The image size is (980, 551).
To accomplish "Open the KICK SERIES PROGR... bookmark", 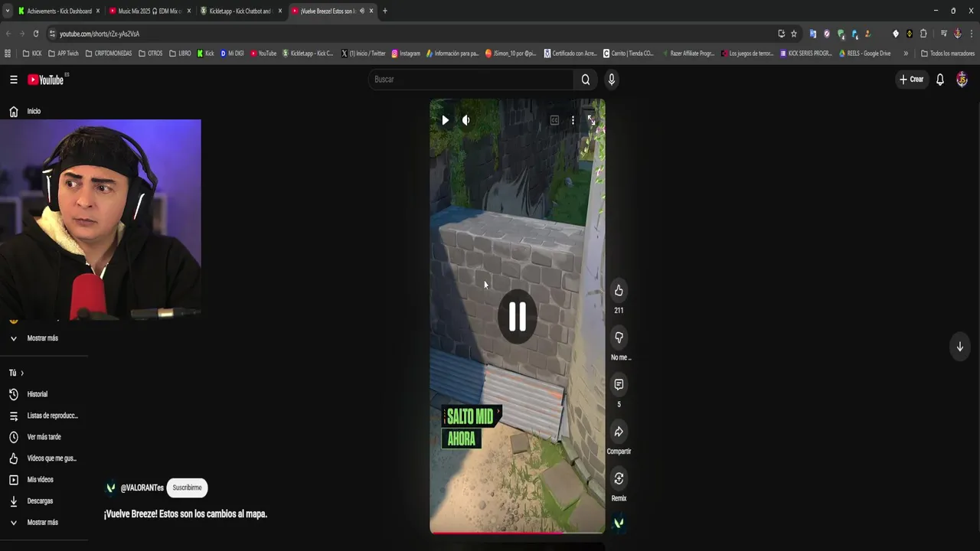I will coord(805,54).
